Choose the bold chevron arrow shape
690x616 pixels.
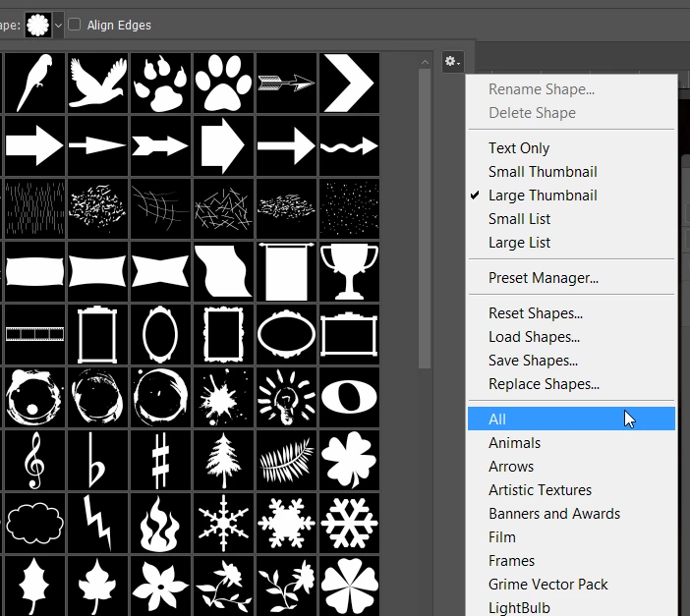point(349,83)
